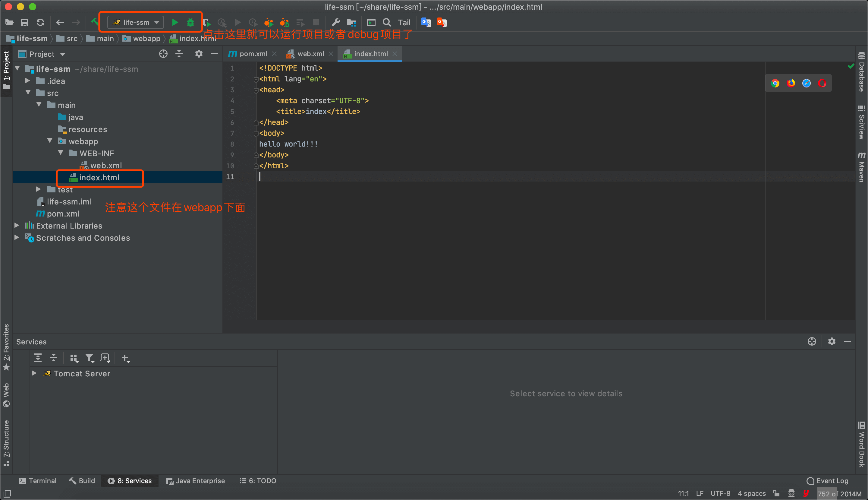Click the green Run button
868x500 pixels.
[175, 23]
